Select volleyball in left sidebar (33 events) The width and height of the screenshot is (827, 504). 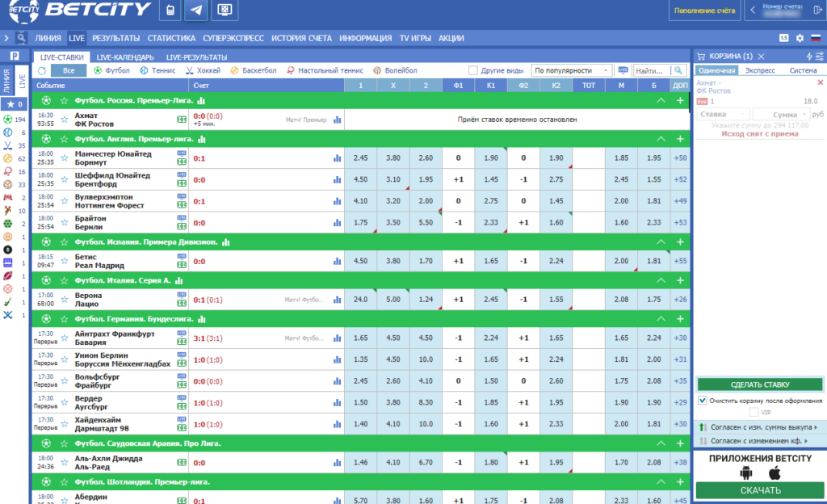8,184
